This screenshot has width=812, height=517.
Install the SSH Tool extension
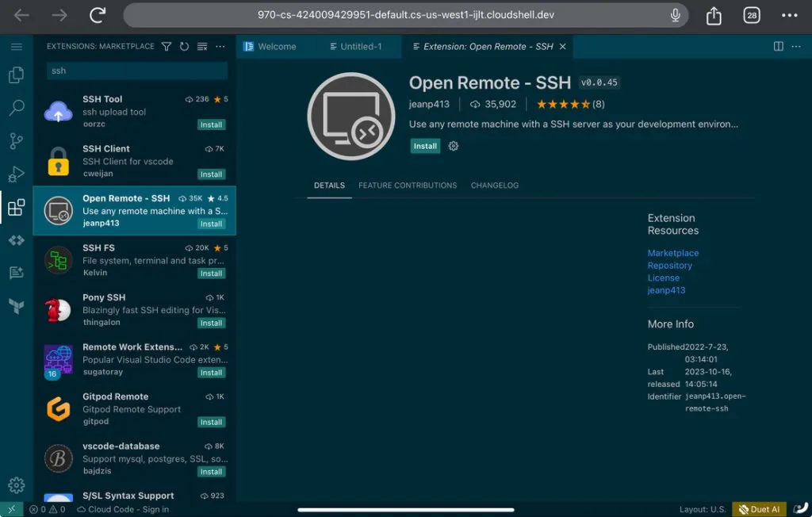point(211,124)
